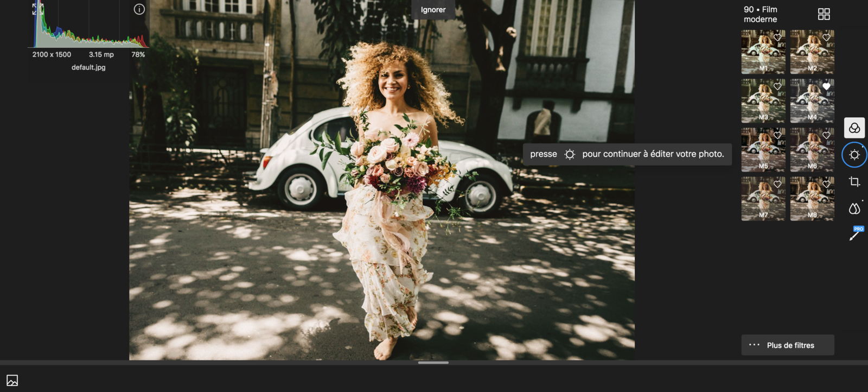Unfavorite the M4 filter heart
This screenshot has width=868, height=392.
pyautogui.click(x=826, y=86)
